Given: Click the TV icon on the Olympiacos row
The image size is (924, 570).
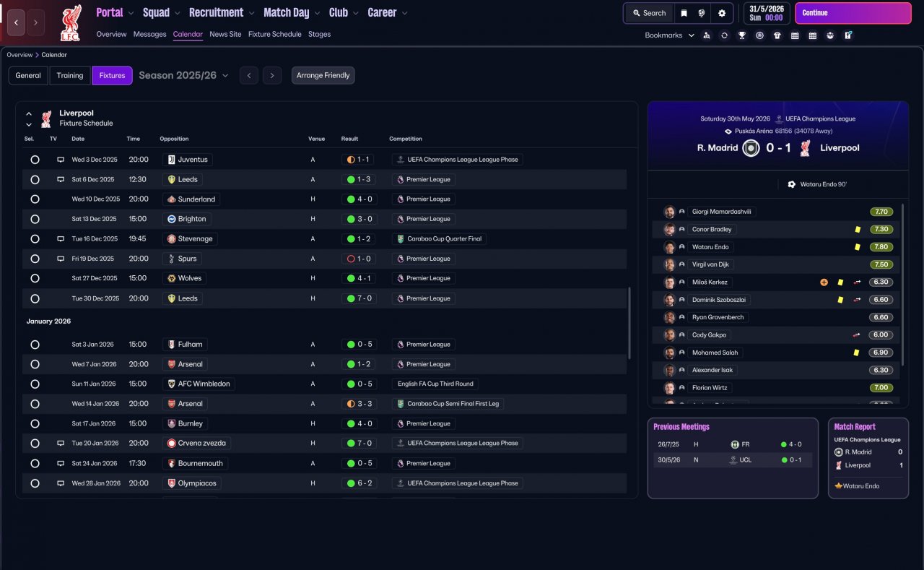Looking at the screenshot, I should point(61,483).
